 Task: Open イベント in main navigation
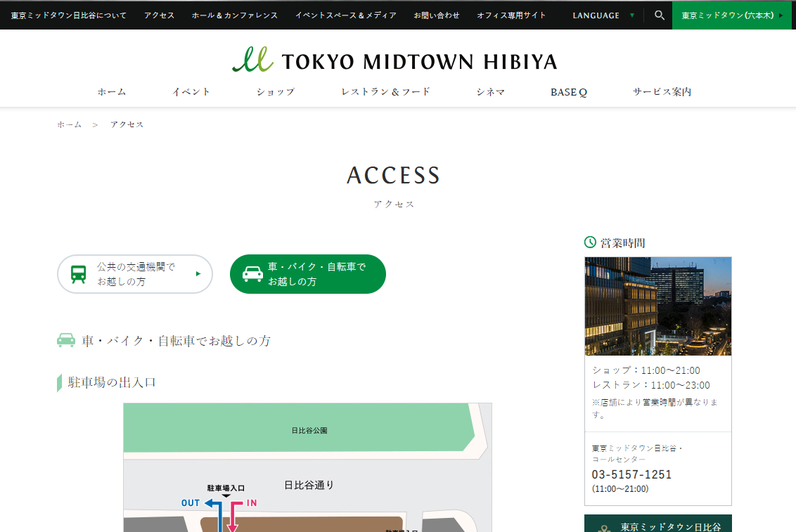coord(191,92)
